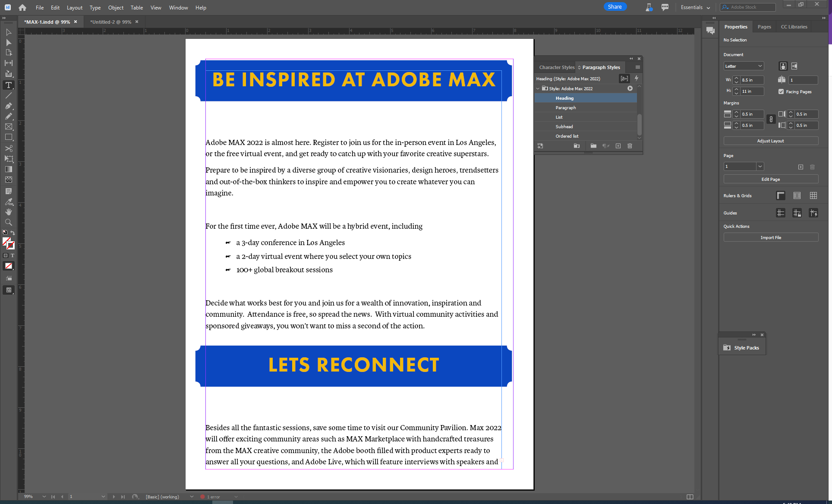Select the Type tool in toolbar

tap(8, 85)
